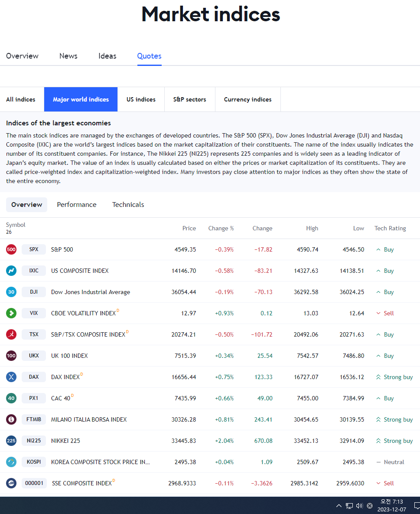Image resolution: width=420 pixels, height=514 pixels.
Task: Switch to the Currency indices tab
Action: point(247,99)
